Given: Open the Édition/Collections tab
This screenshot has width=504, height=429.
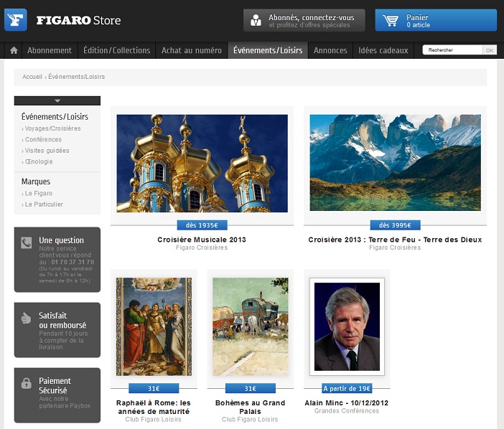Looking at the screenshot, I should (117, 50).
